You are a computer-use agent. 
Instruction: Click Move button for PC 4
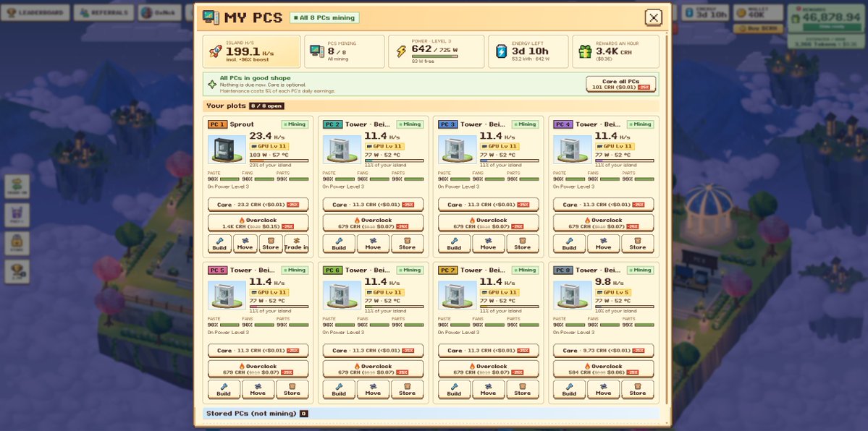tap(603, 244)
